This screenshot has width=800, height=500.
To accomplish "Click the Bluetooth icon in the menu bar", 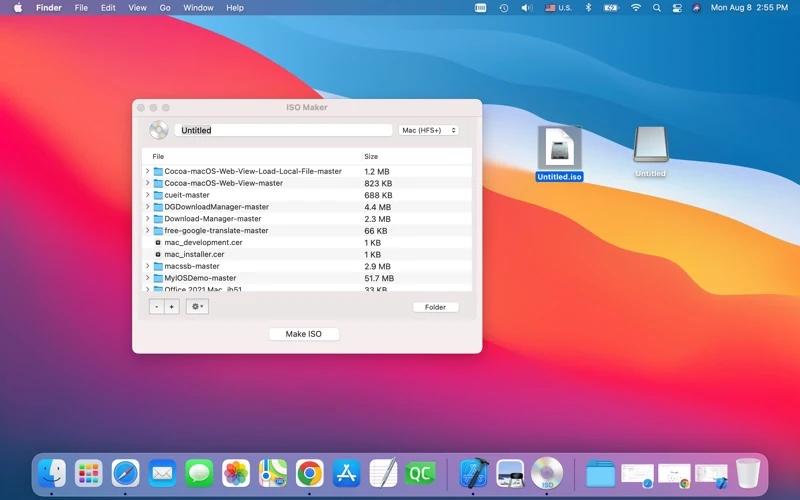I will coord(588,8).
